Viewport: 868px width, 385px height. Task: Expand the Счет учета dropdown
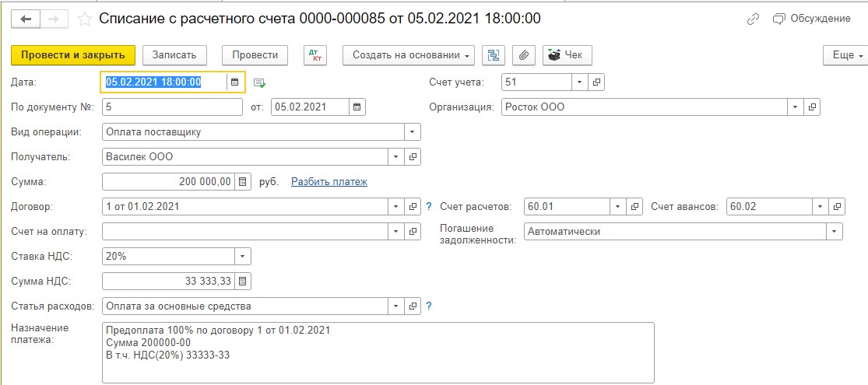click(580, 82)
